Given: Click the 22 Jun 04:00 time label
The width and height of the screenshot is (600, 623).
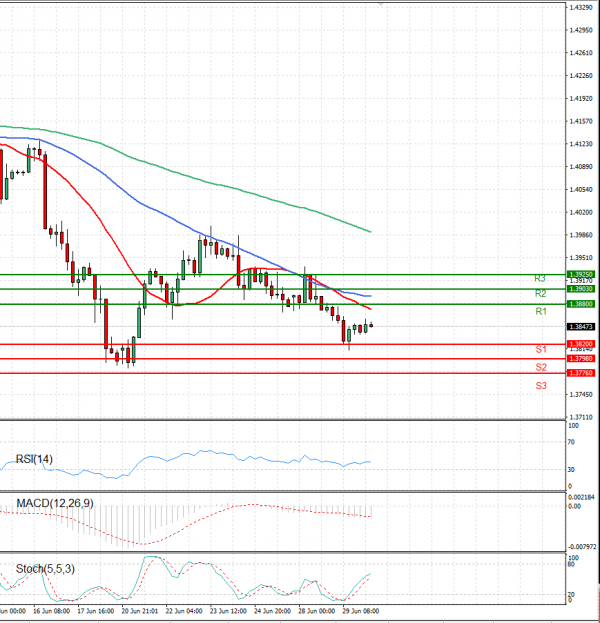Looking at the screenshot, I should [x=184, y=611].
